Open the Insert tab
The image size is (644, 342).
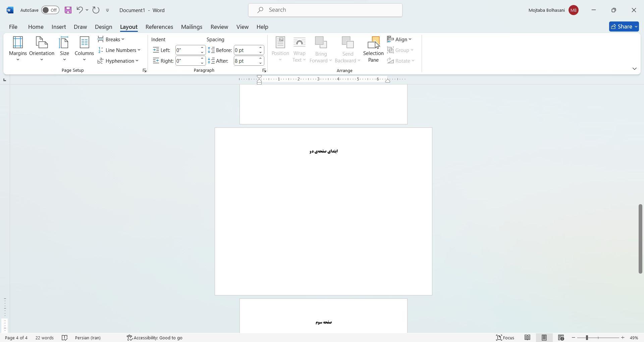[x=59, y=27]
